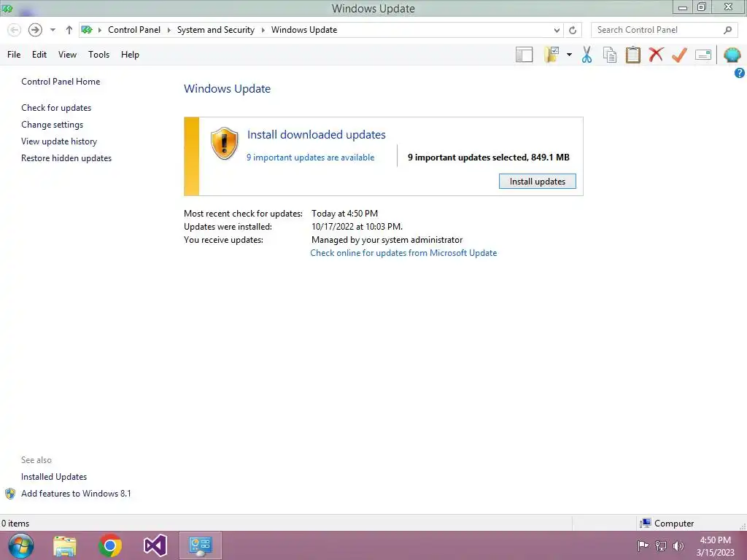The image size is (747, 560).
Task: Select Windows Update breadcrumb
Action: pos(304,29)
